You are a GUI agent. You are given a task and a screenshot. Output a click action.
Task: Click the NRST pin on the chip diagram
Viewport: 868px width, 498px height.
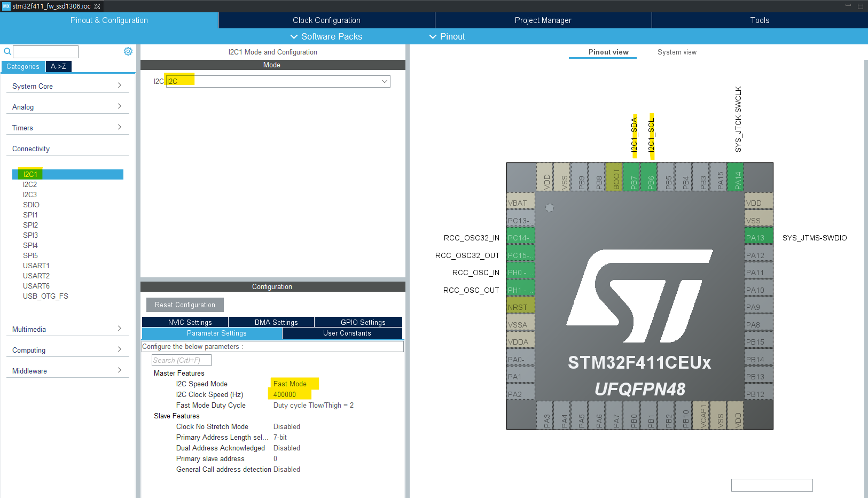pos(520,306)
